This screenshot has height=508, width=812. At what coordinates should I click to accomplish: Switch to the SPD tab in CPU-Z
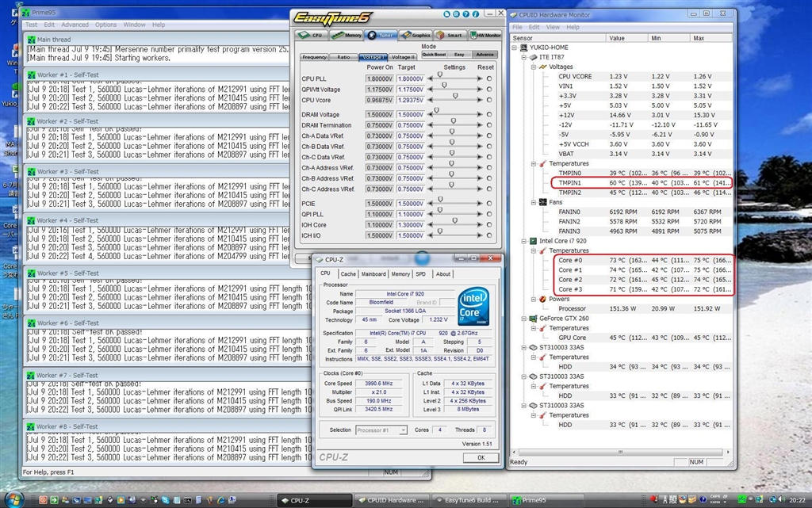coord(420,274)
